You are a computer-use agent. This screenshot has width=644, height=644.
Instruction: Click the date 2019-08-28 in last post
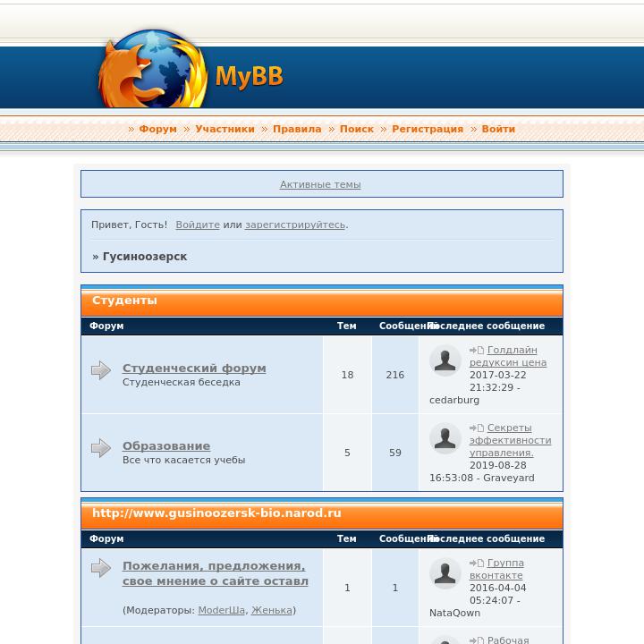498,465
